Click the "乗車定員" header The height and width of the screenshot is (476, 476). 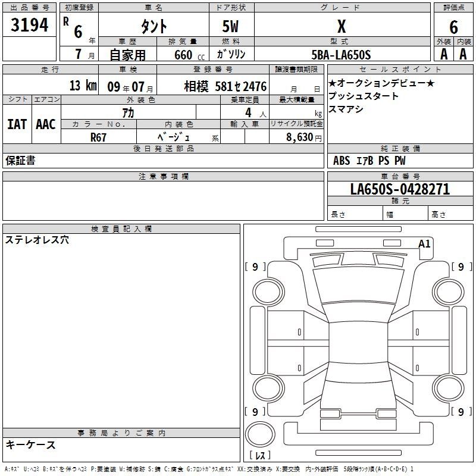click(x=245, y=99)
